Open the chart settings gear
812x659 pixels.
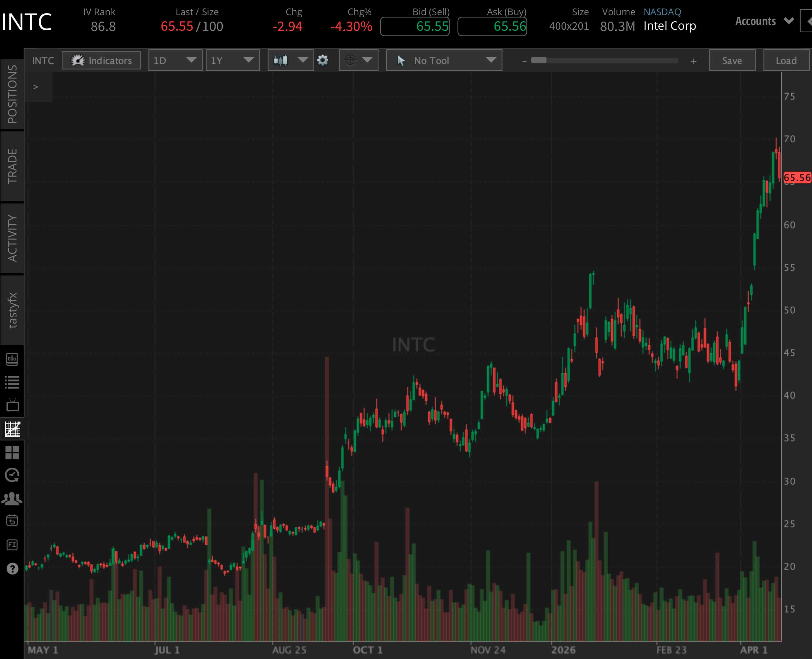[323, 60]
